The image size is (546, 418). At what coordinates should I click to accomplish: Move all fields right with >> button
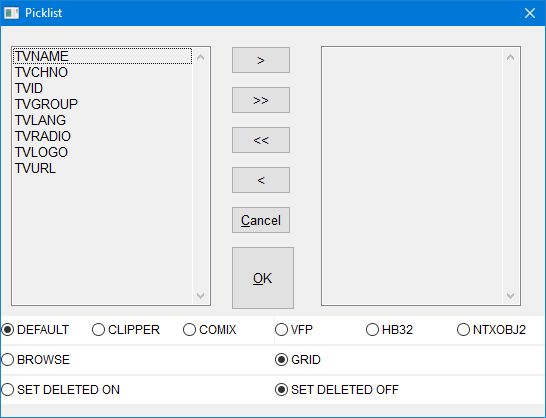click(x=261, y=100)
